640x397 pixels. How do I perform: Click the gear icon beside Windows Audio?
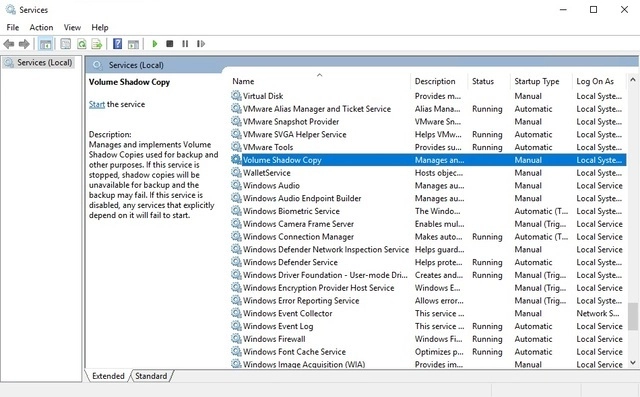coord(236,185)
